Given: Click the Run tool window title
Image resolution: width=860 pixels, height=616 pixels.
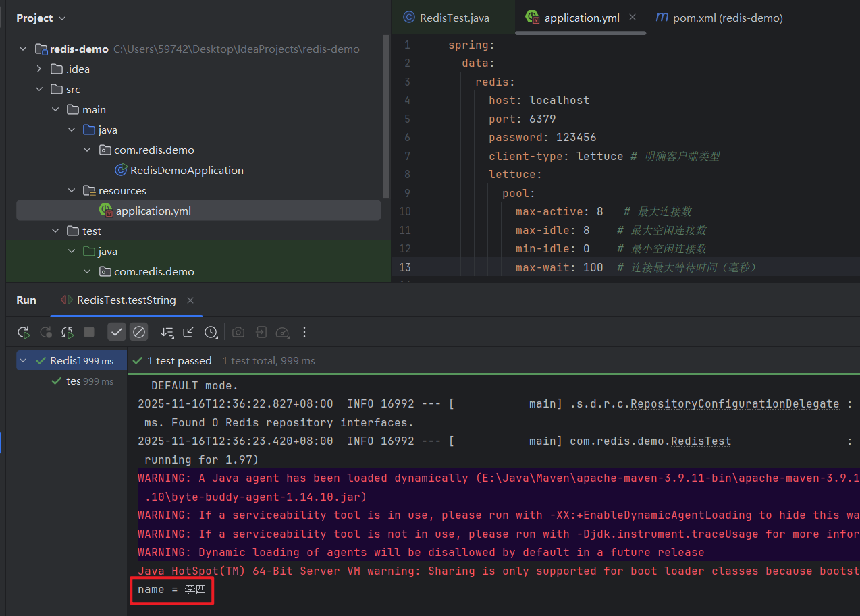Looking at the screenshot, I should [26, 300].
